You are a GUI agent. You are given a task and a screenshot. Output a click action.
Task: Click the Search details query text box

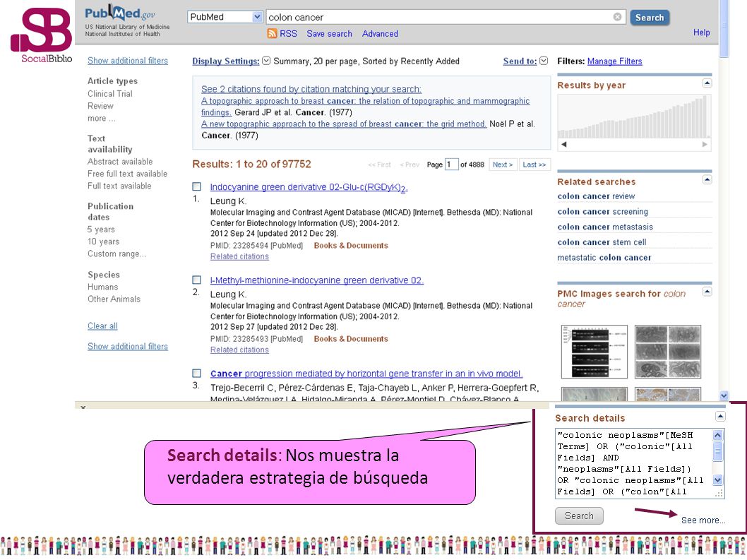(x=633, y=463)
